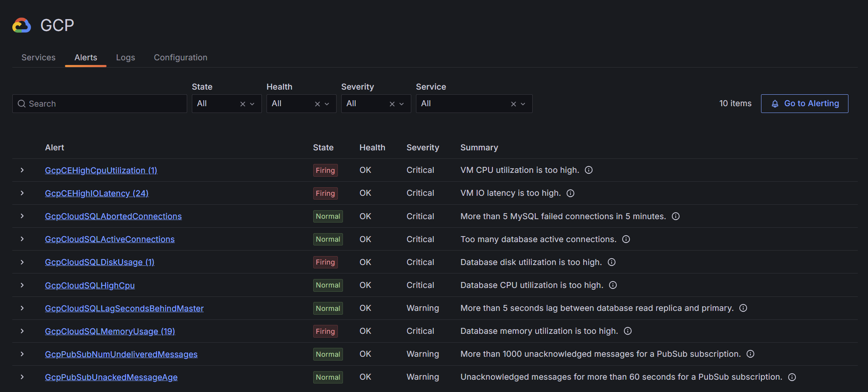Click the alert Search input field
Screen dimensions: 868x392
coord(100,104)
